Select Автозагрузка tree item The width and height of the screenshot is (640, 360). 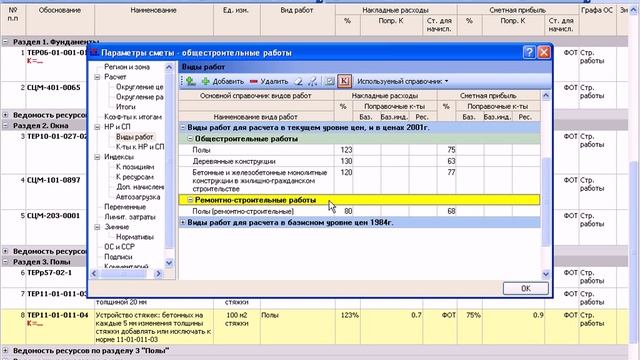click(x=138, y=197)
